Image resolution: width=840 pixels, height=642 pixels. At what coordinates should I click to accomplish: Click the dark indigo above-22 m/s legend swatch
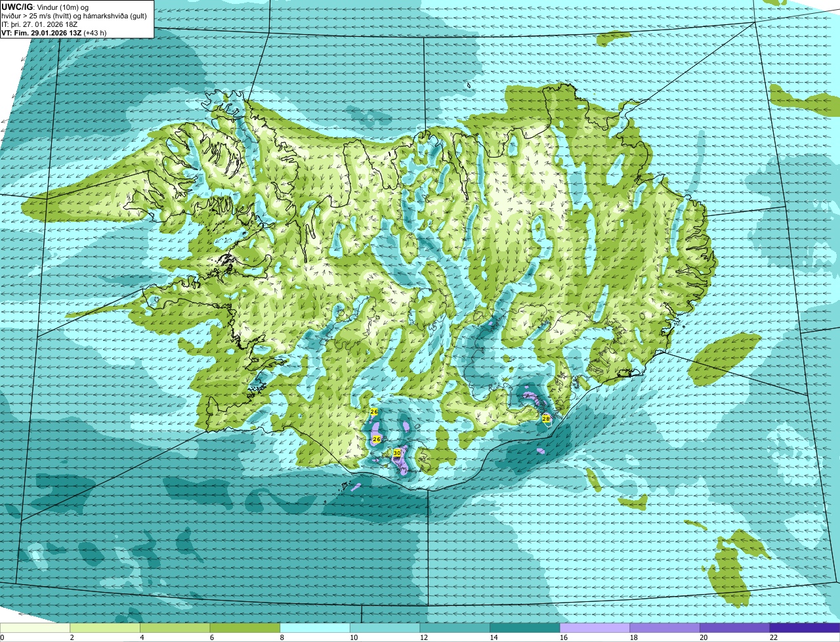click(805, 628)
